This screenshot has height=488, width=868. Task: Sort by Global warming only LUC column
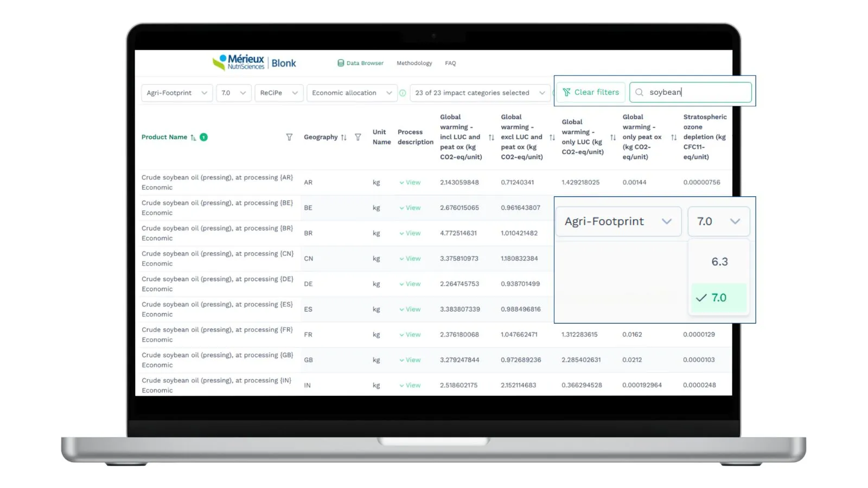pos(612,137)
